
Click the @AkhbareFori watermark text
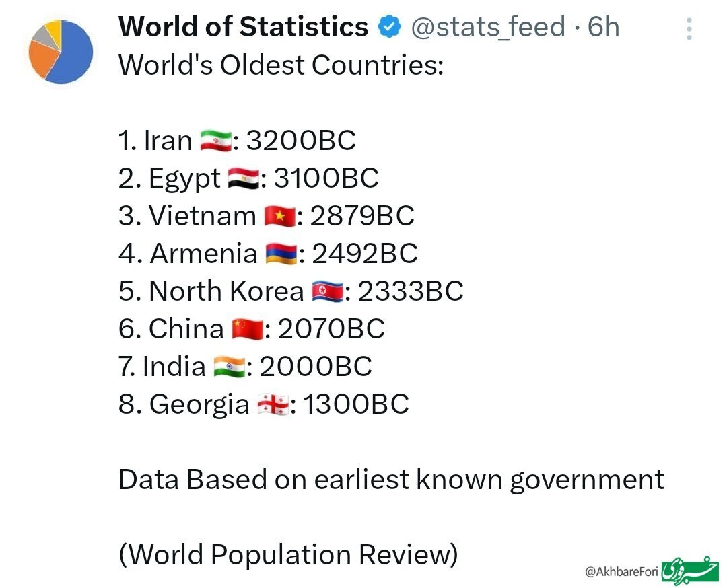coord(621,572)
